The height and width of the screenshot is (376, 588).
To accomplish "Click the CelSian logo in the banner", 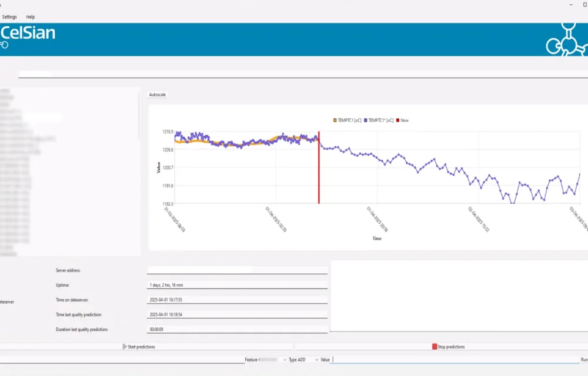I will point(28,33).
